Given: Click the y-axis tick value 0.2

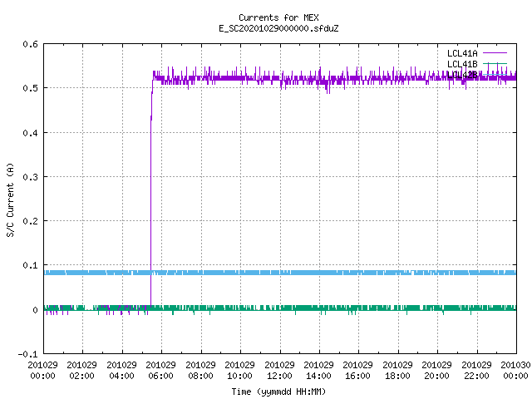Looking at the screenshot, I should click(x=30, y=221).
